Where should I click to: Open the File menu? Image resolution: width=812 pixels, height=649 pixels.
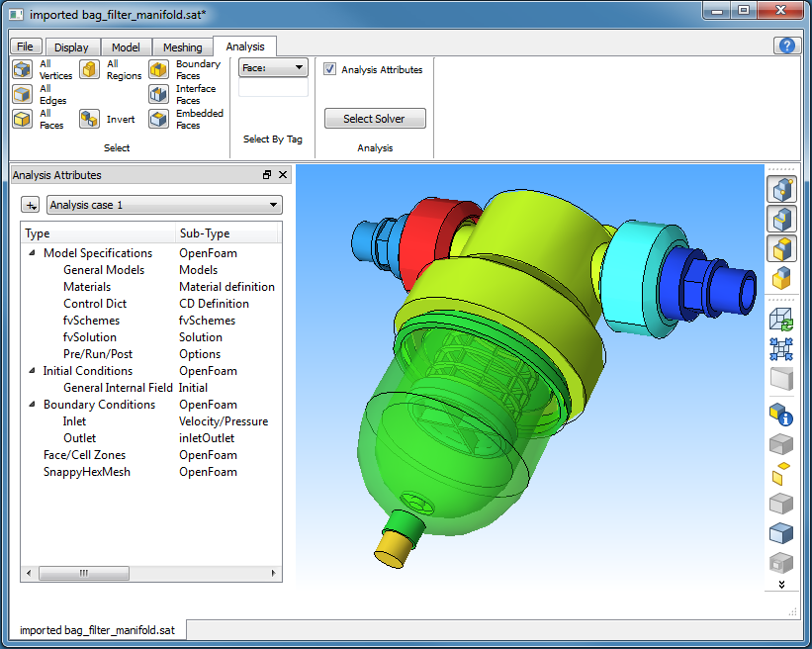(25, 47)
